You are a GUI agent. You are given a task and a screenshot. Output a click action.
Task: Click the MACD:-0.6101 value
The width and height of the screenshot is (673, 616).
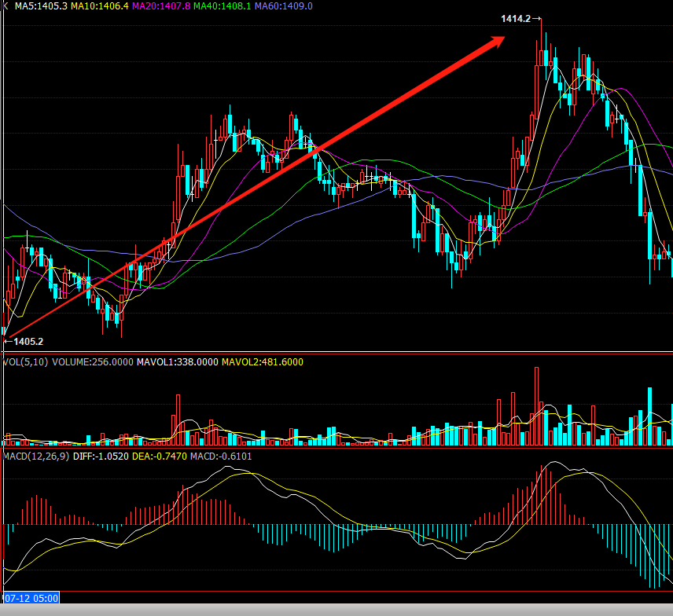pos(221,456)
